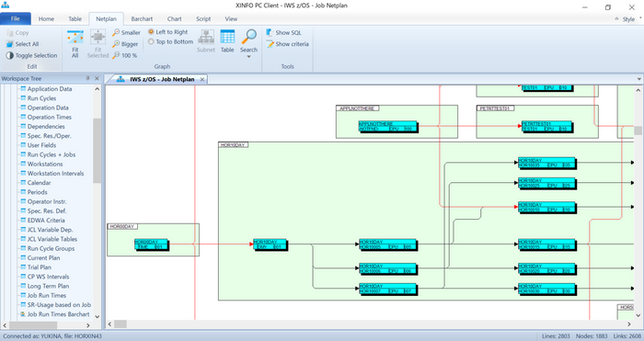Open Workstations tree item
644x341 pixels.
(45, 165)
